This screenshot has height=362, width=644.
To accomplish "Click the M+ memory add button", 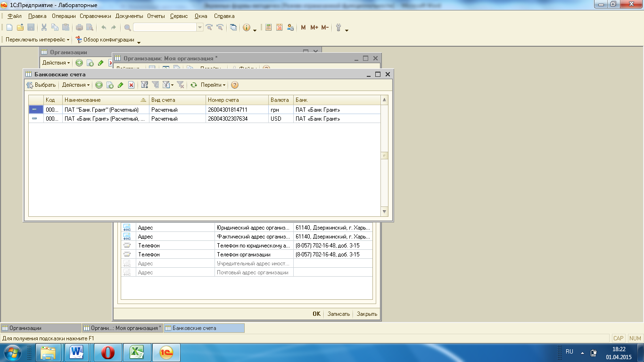I will [314, 27].
